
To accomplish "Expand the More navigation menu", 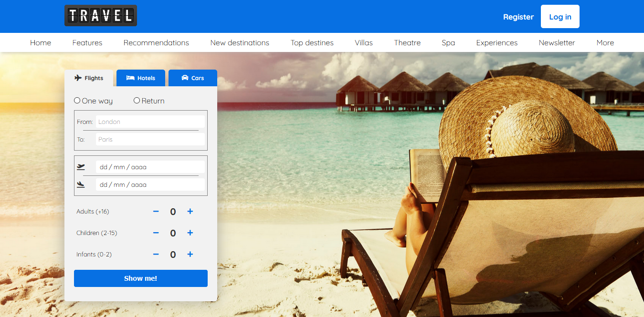I will 605,42.
